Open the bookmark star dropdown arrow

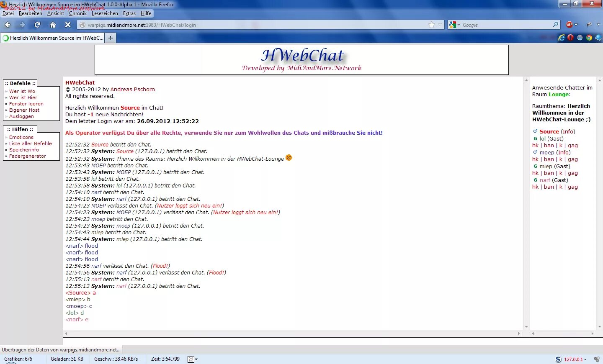point(440,25)
